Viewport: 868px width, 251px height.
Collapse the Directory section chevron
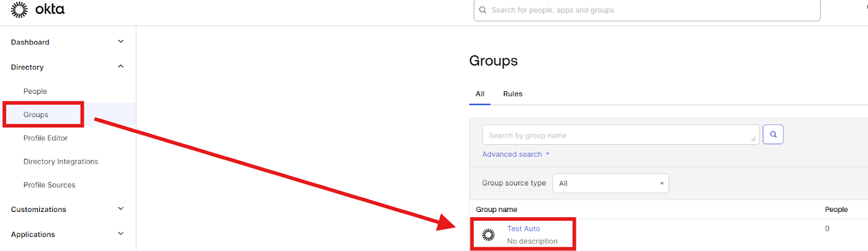pos(120,67)
